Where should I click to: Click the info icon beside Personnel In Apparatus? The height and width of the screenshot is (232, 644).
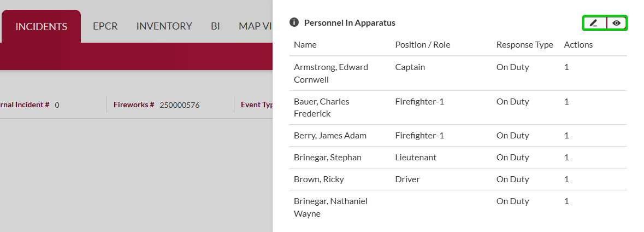[x=294, y=22]
